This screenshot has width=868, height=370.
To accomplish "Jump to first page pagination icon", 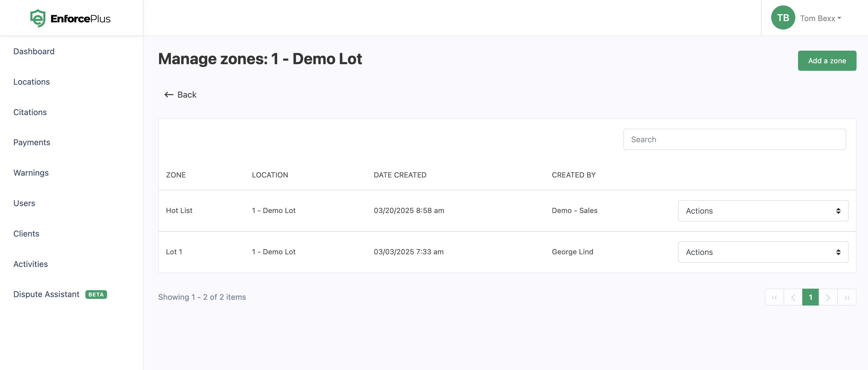I will [774, 297].
